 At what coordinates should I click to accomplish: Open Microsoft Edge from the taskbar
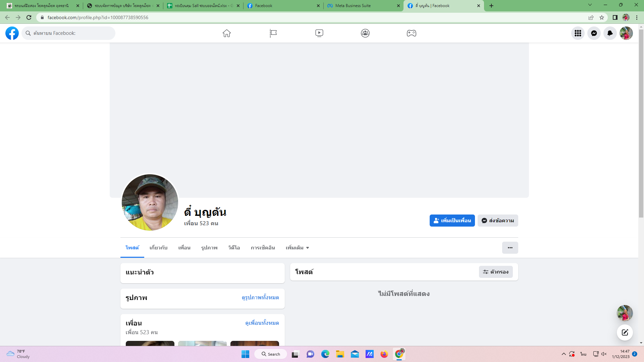point(325,354)
